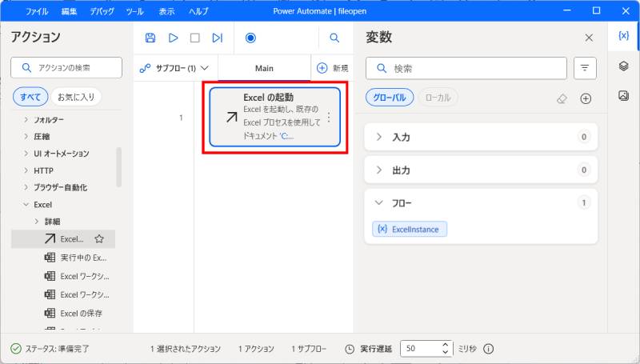Add a new variable with plus icon
This screenshot has width=640, height=364.
click(x=586, y=98)
